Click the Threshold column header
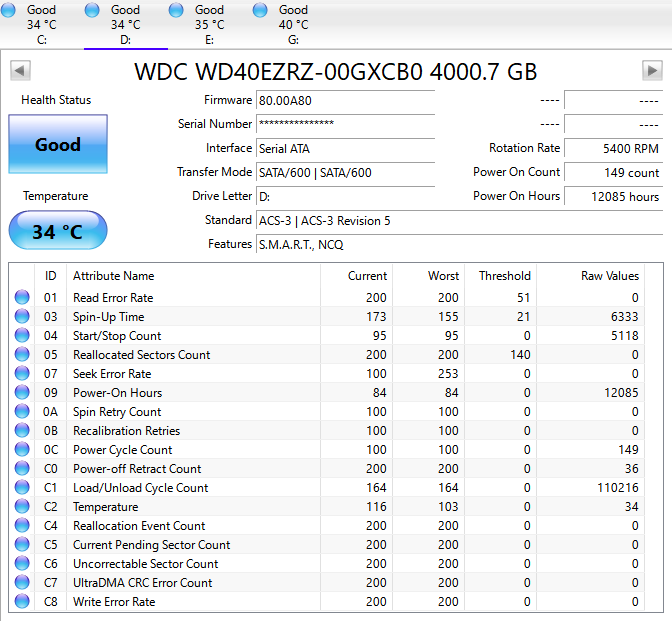 (501, 276)
